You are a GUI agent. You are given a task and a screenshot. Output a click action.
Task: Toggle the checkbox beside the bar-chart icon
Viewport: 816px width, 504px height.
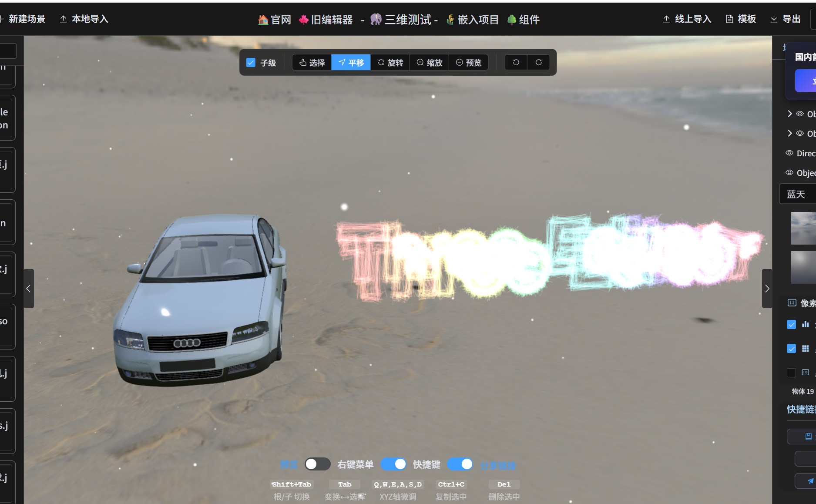coord(792,324)
